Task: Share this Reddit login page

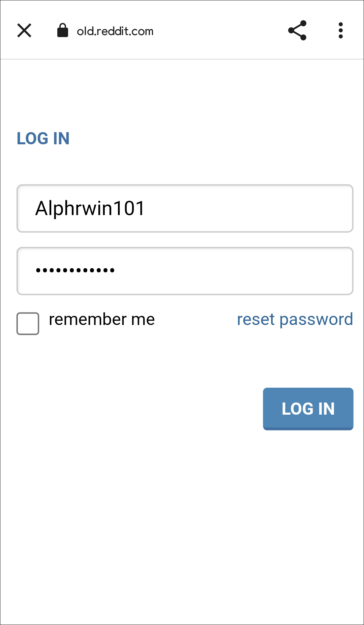Action: pos(297,31)
